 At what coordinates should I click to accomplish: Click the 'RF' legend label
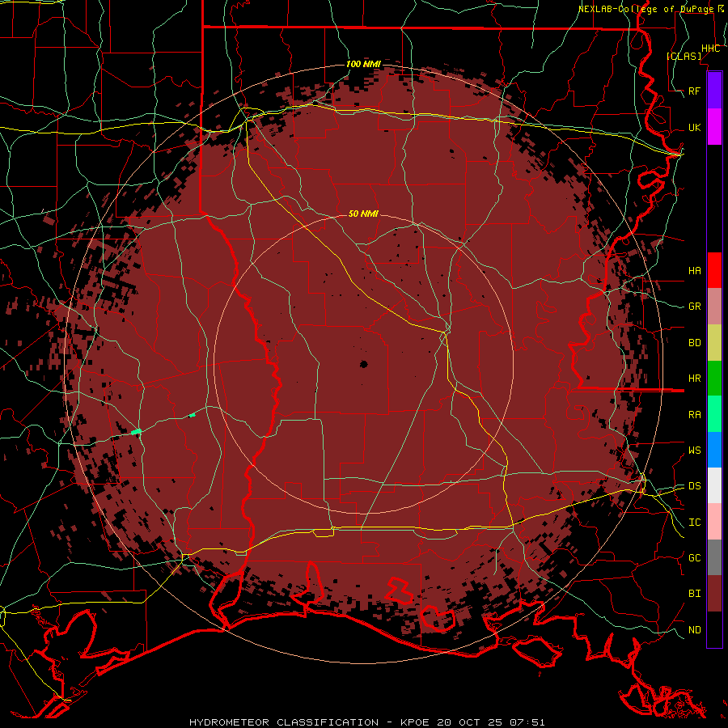tap(694, 91)
